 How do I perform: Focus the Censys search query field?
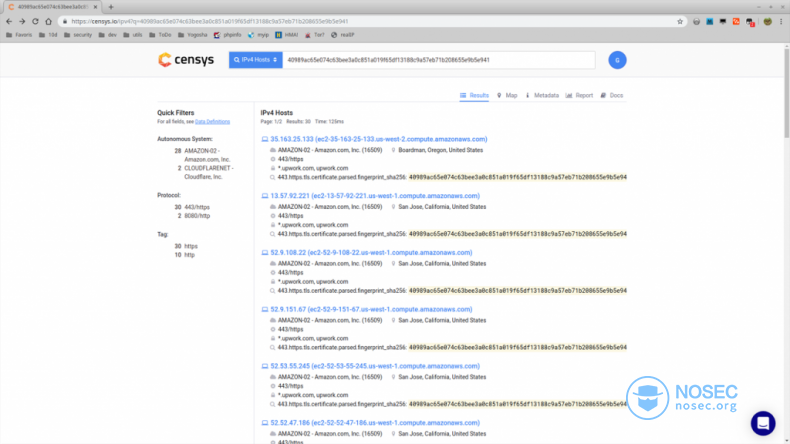point(438,60)
